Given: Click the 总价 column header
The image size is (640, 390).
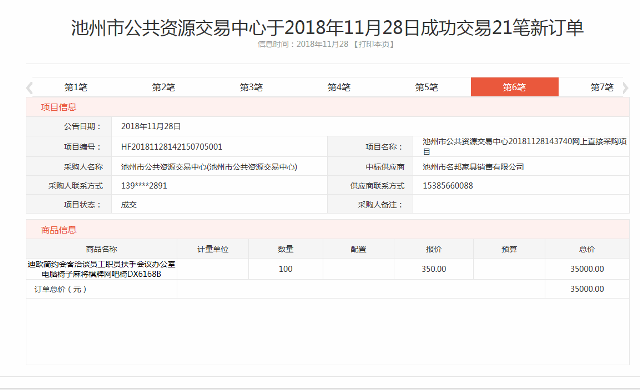Looking at the screenshot, I should tap(587, 249).
